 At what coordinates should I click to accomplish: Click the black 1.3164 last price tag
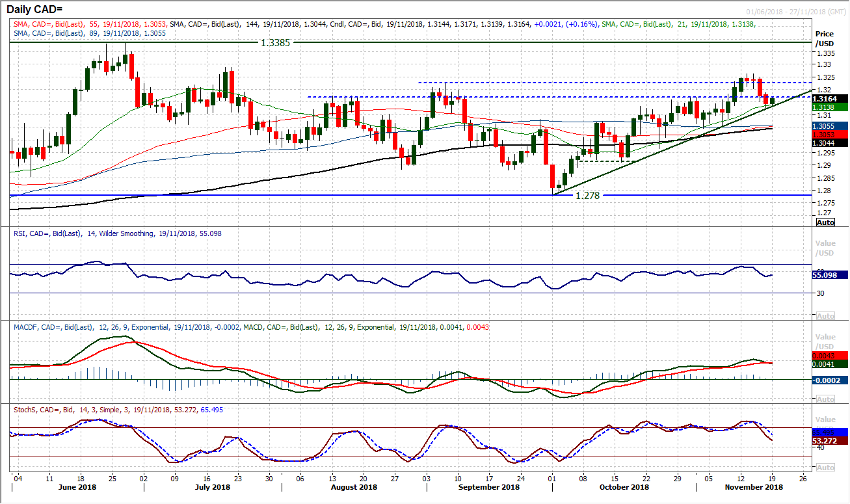tap(831, 99)
